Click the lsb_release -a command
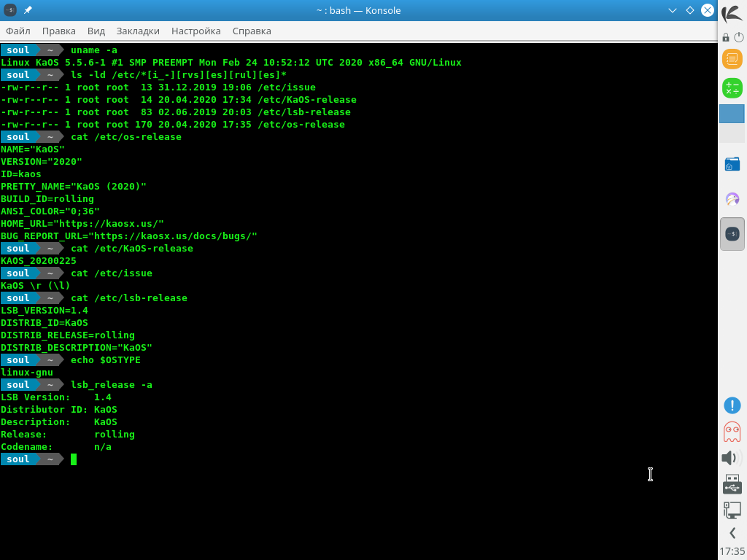This screenshot has width=747, height=560. 112,384
